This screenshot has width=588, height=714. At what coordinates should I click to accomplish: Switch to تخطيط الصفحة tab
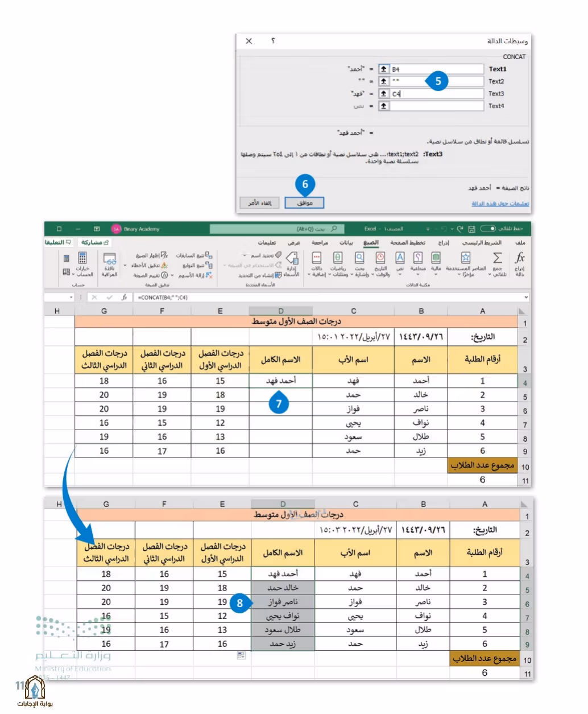pos(408,242)
